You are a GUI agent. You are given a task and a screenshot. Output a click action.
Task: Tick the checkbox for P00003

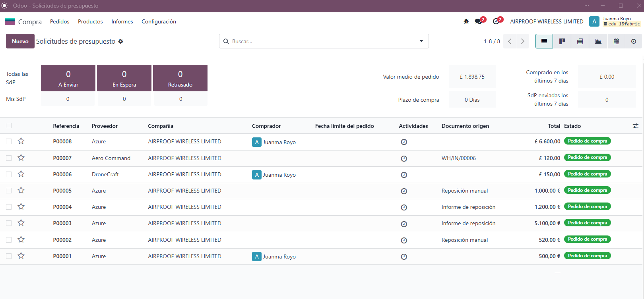[9, 223]
